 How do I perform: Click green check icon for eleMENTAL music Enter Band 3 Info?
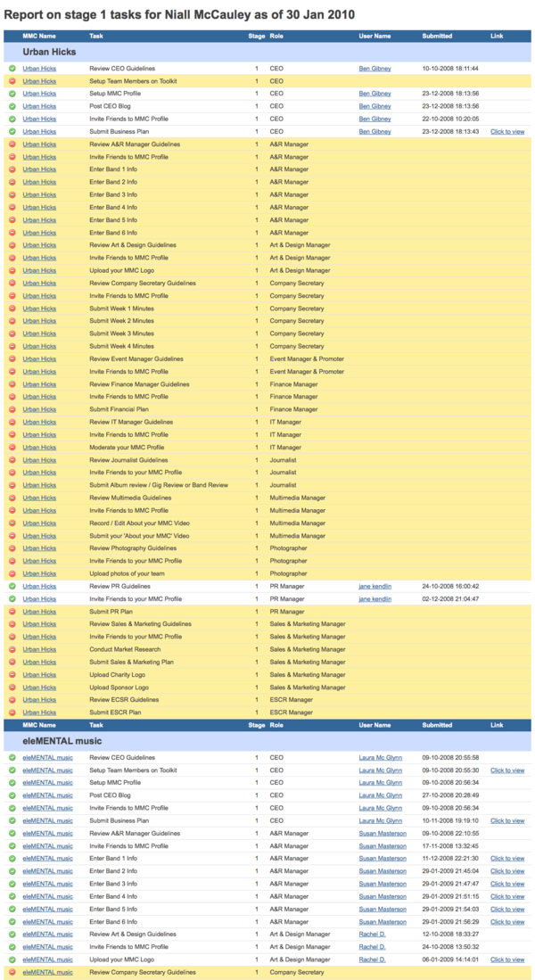click(12, 883)
